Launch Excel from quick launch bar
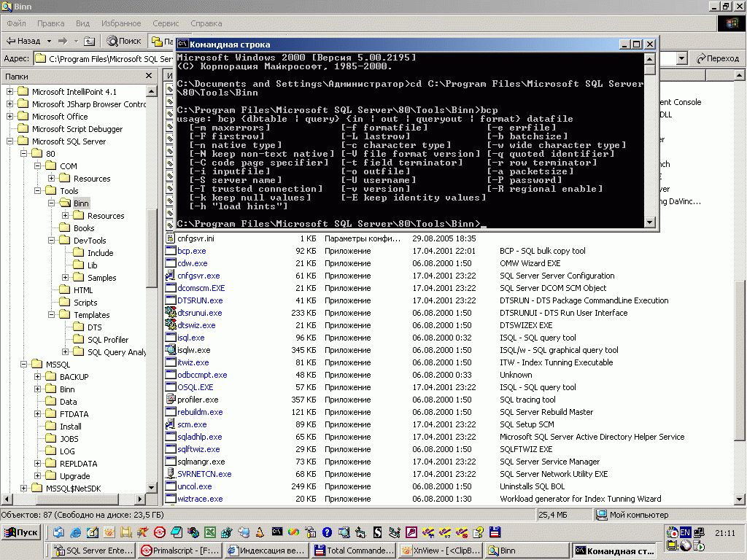Image resolution: width=747 pixels, height=560 pixels. click(209, 532)
